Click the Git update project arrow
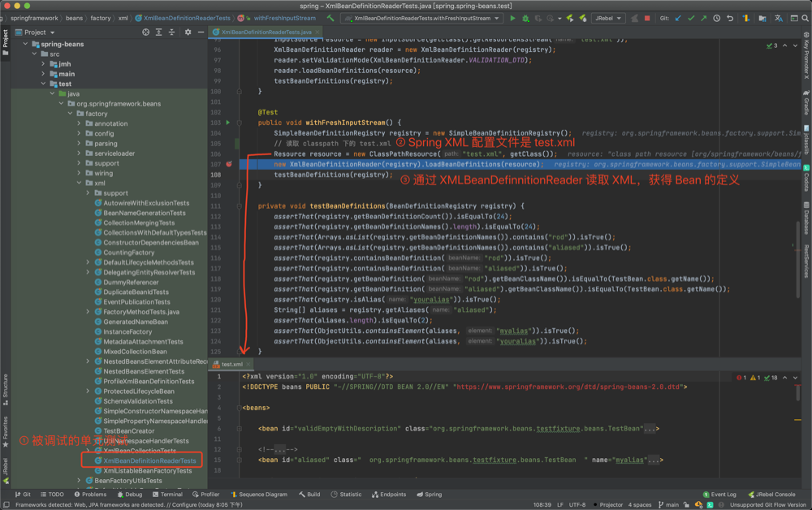812x510 pixels. 678,18
